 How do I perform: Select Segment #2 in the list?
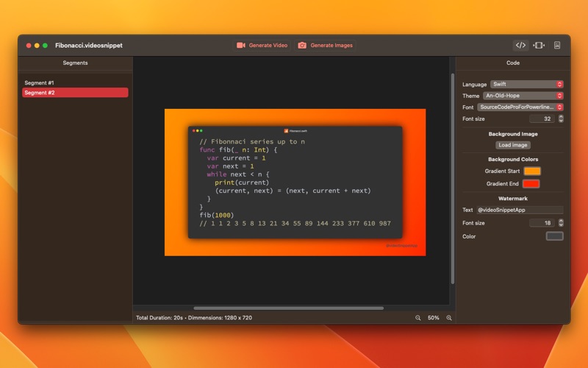tap(75, 93)
